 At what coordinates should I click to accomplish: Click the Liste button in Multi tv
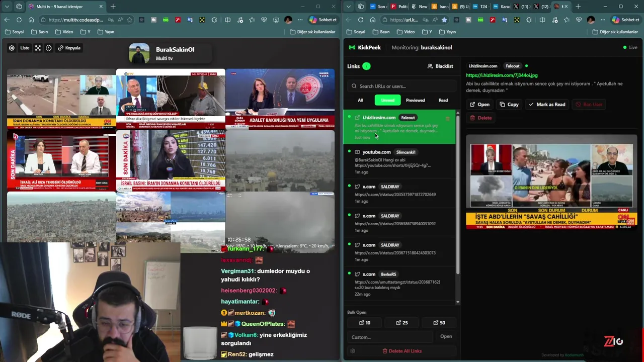pyautogui.click(x=25, y=48)
